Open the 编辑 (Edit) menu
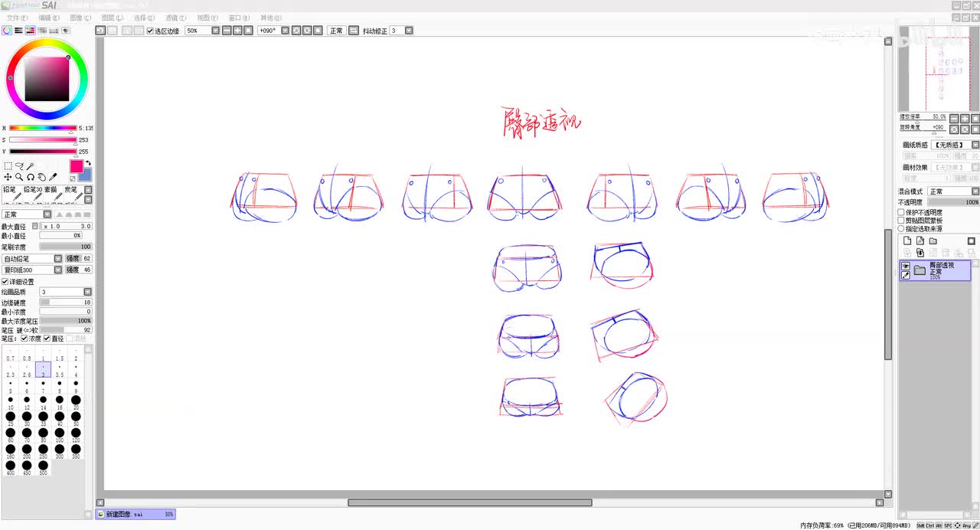 pyautogui.click(x=49, y=18)
